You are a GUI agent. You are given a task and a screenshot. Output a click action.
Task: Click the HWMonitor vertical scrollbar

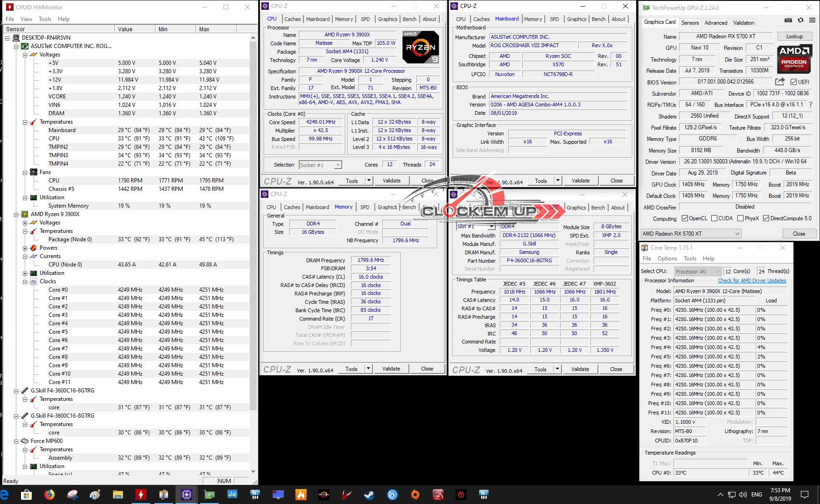tap(253, 233)
